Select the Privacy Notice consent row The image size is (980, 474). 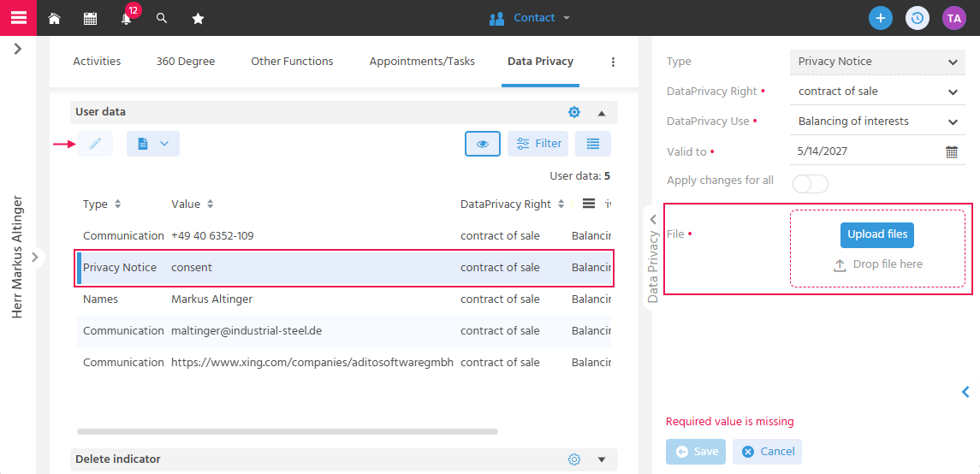point(344,268)
